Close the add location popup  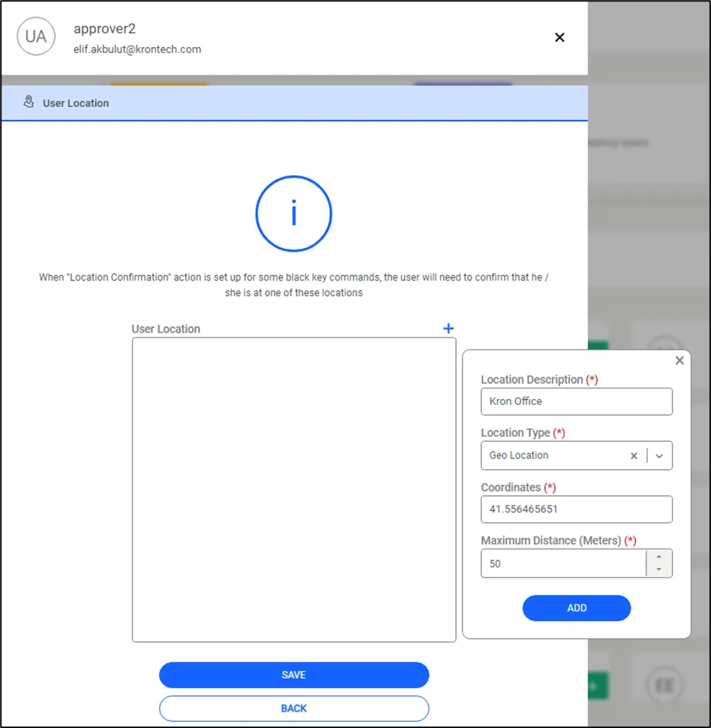(x=679, y=360)
